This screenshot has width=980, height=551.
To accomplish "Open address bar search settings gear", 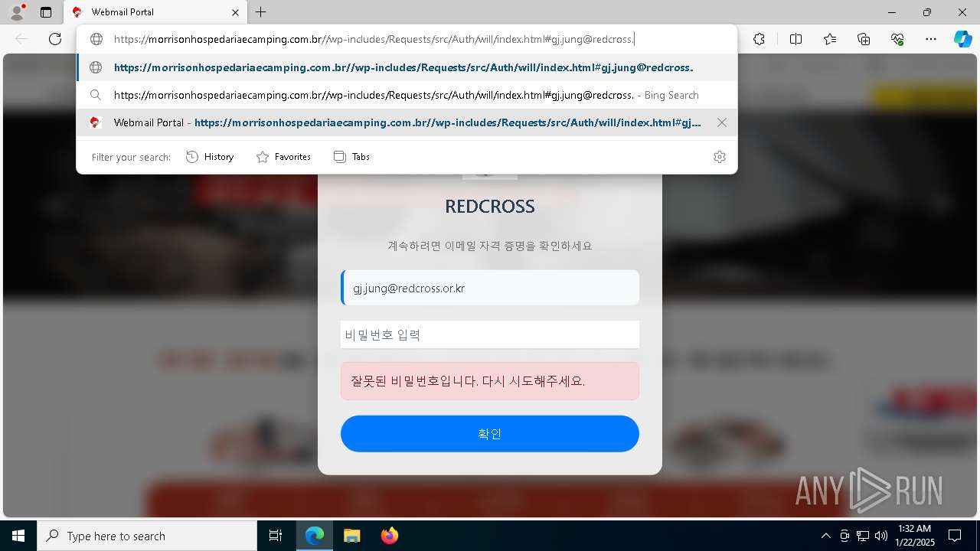I will 720,157.
